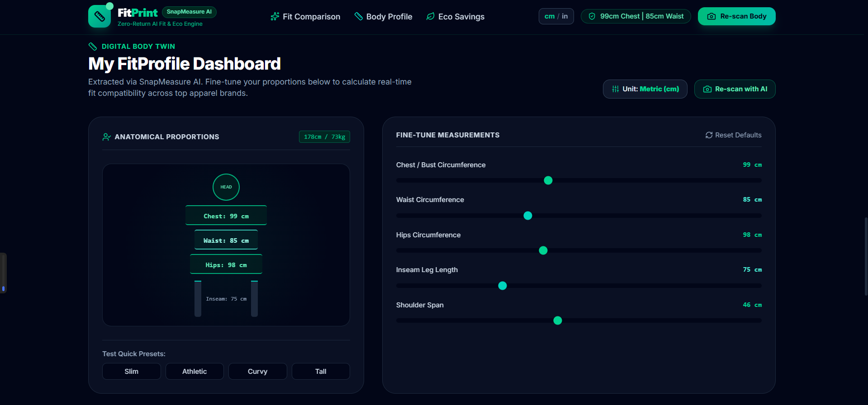The image size is (868, 405).
Task: Open the Eco Savings nav item
Action: (x=455, y=17)
